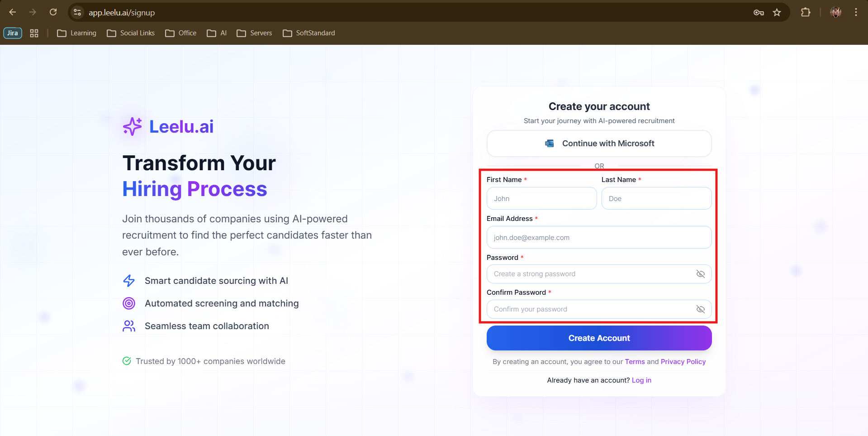
Task: Click the profile avatar icon
Action: click(x=835, y=12)
